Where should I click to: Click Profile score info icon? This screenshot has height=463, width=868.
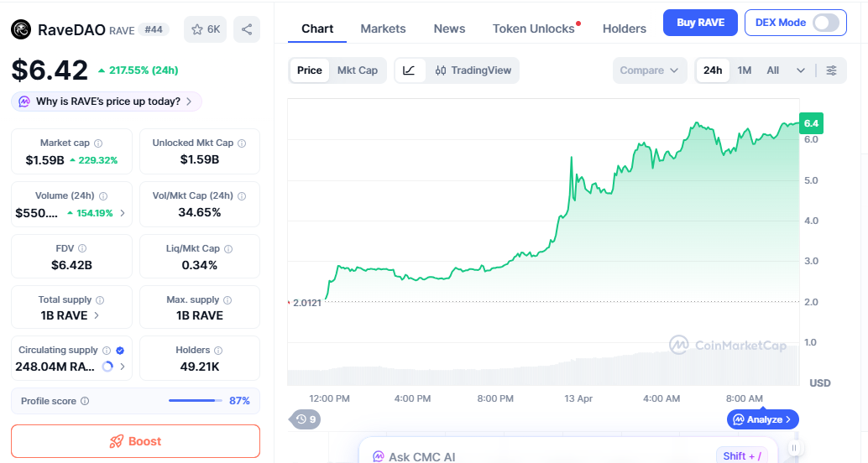click(x=85, y=401)
